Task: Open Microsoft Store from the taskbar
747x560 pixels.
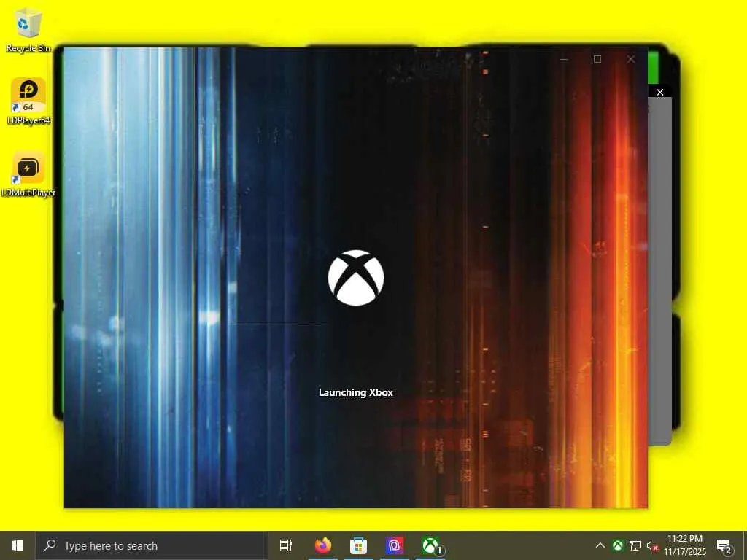Action: click(358, 545)
